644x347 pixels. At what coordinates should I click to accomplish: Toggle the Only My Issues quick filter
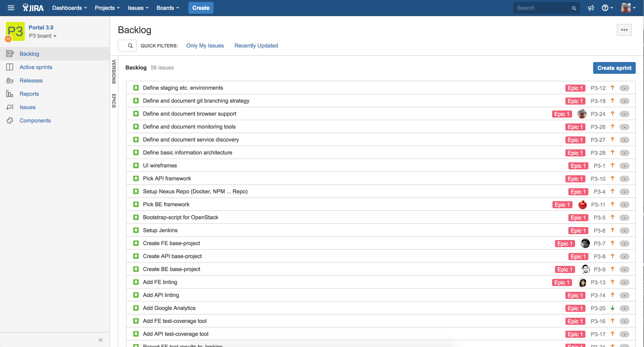(x=205, y=46)
